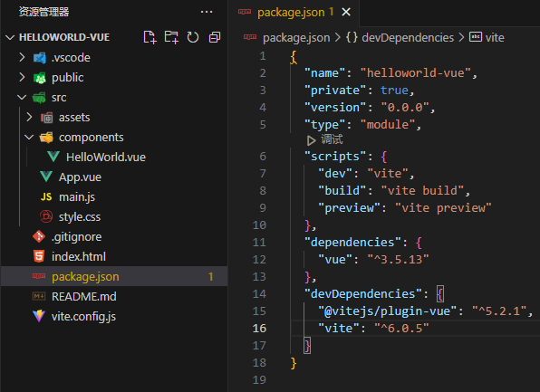Switch to the package.json tab

tap(294, 13)
